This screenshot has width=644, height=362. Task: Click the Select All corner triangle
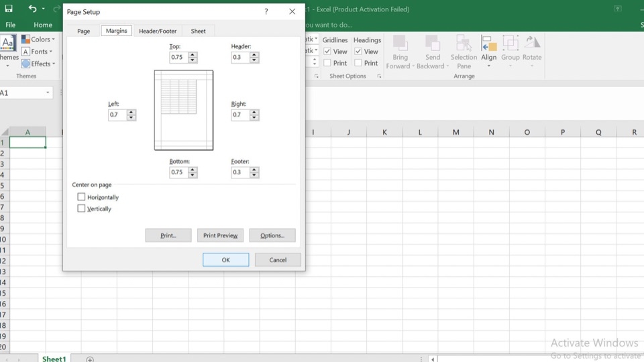click(5, 132)
